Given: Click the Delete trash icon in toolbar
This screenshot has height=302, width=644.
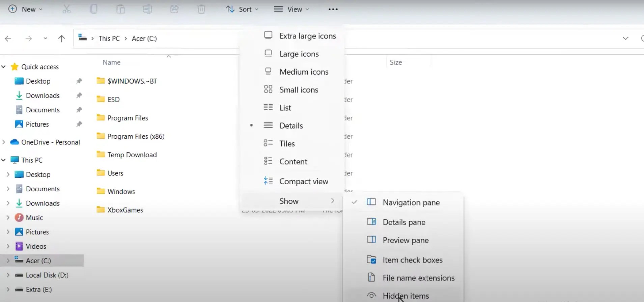Looking at the screenshot, I should coord(201,9).
